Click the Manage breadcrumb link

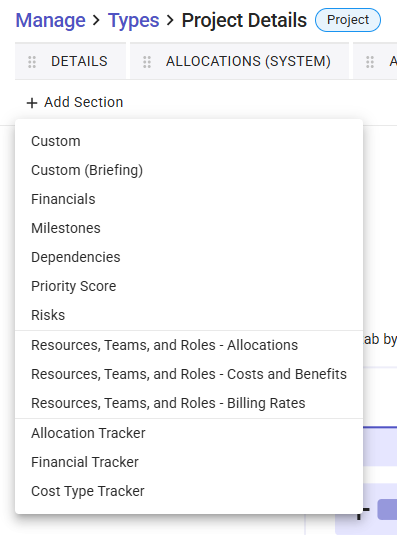pos(50,20)
